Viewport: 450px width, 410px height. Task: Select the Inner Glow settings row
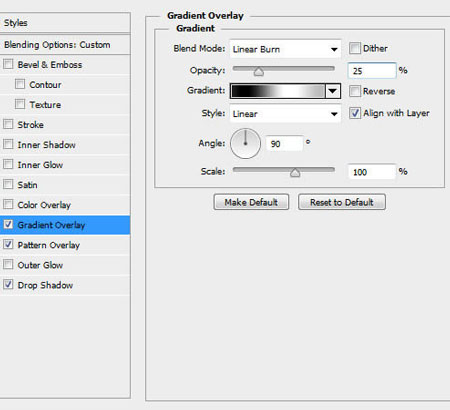coord(65,164)
